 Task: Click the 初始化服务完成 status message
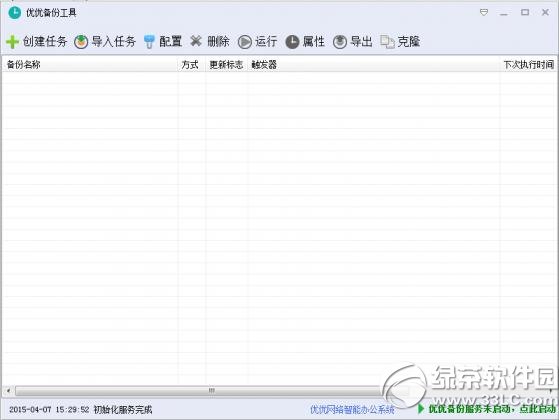123,410
